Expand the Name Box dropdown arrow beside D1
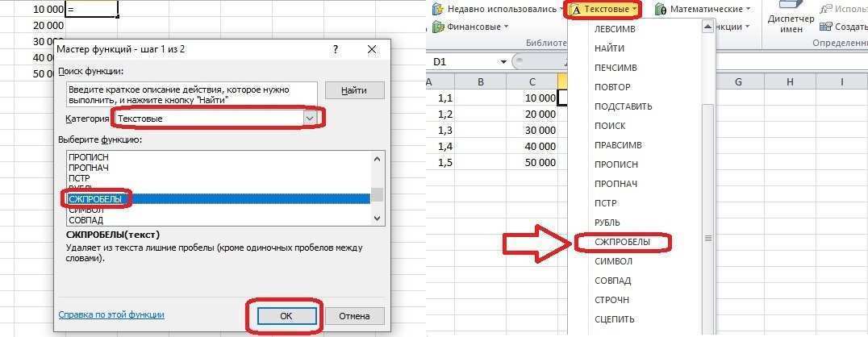Image resolution: width=868 pixels, height=337 pixels. pyautogui.click(x=503, y=62)
